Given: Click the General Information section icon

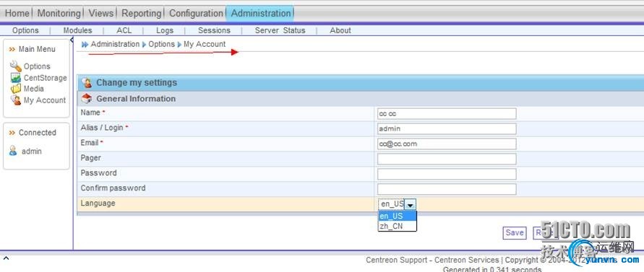Looking at the screenshot, I should (x=87, y=99).
